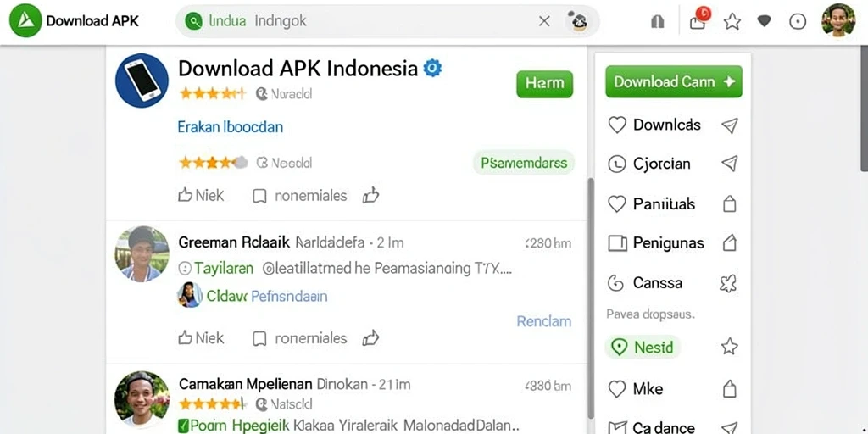Image resolution: width=868 pixels, height=434 pixels.
Task: Click heart icon beside Downlcas
Action: click(617, 125)
